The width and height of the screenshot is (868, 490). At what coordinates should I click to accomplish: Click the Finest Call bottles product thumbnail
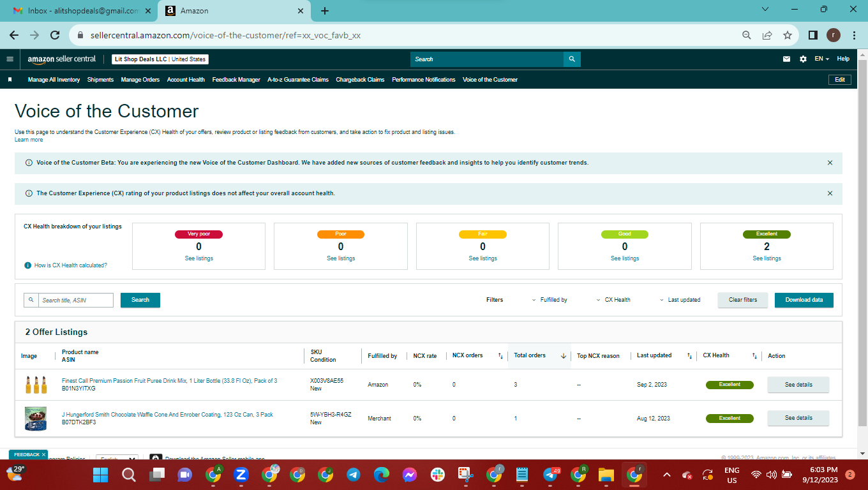36,385
